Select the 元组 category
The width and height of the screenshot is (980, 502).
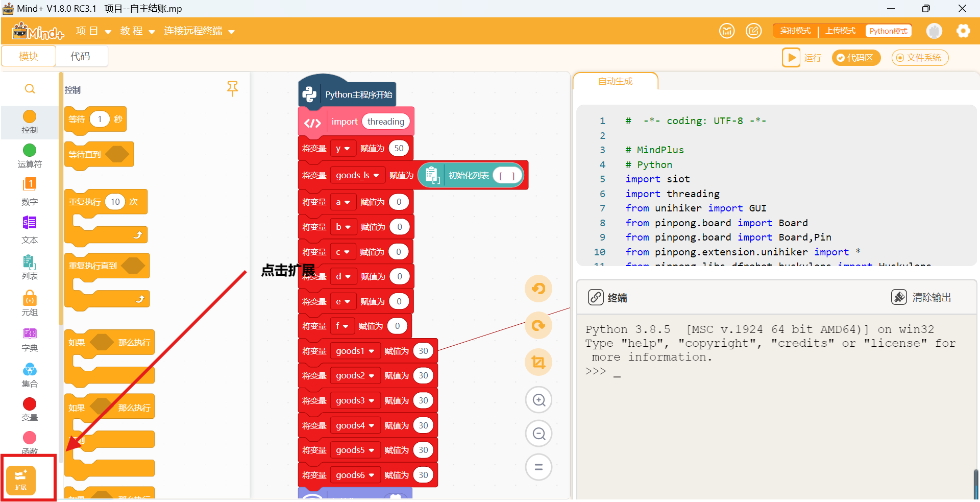click(30, 303)
